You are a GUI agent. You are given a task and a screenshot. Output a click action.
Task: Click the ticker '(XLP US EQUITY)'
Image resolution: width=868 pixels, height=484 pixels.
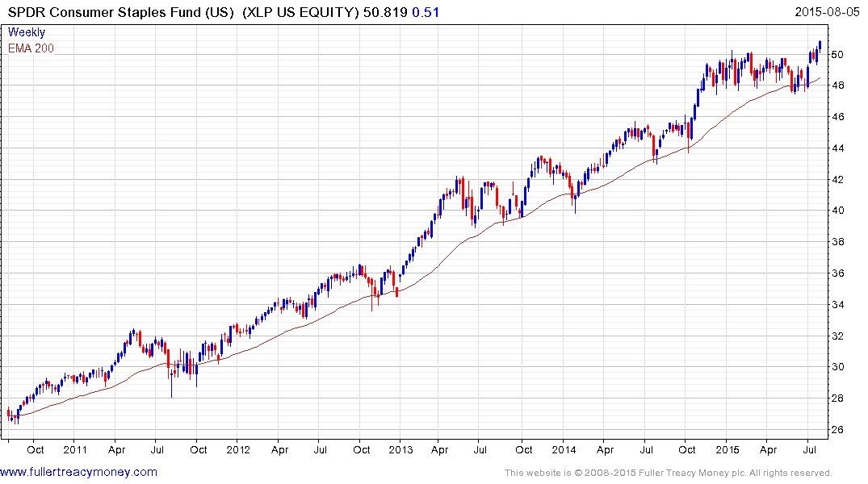[300, 12]
